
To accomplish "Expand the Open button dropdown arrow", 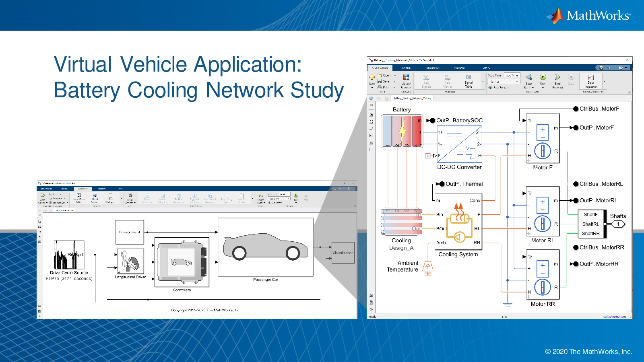I will pyautogui.click(x=395, y=75).
